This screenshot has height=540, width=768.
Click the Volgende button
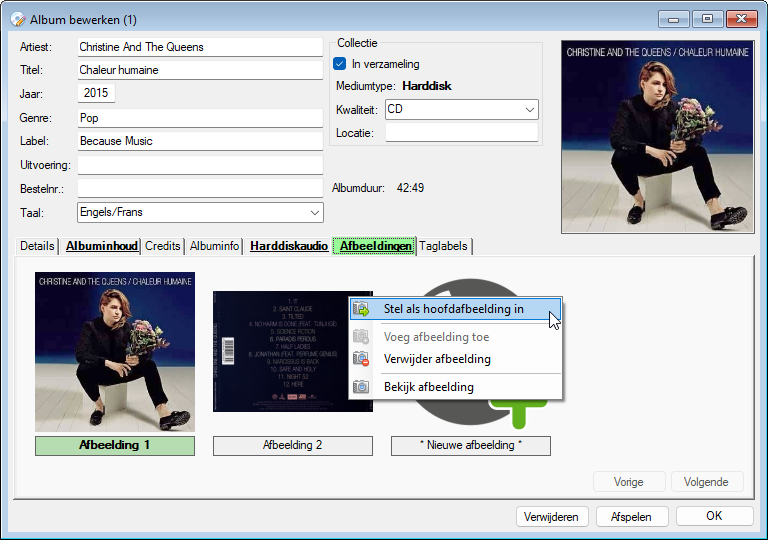[707, 482]
